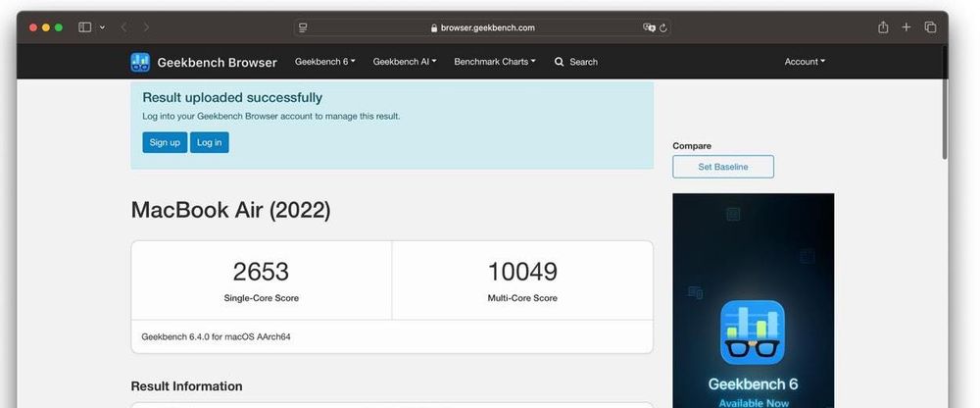
Task: Reload the page with refresh icon
Action: point(663,27)
